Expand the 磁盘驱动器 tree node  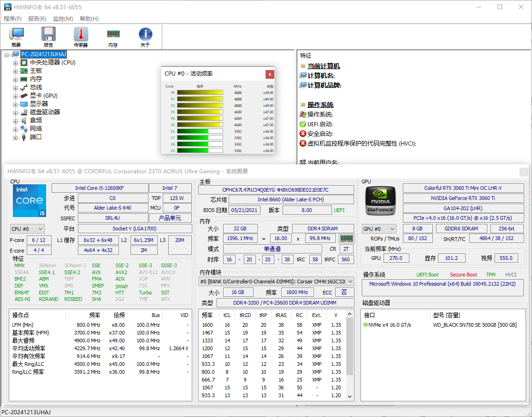point(15,113)
